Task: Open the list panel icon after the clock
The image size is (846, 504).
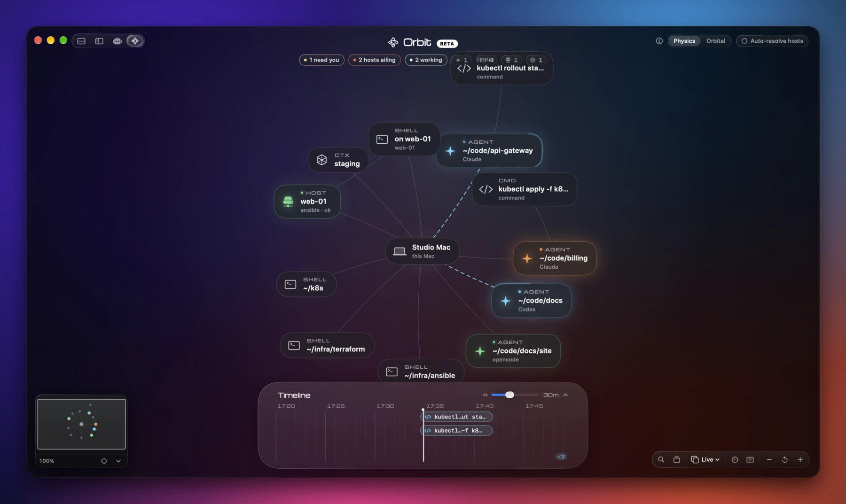Action: pos(750,459)
